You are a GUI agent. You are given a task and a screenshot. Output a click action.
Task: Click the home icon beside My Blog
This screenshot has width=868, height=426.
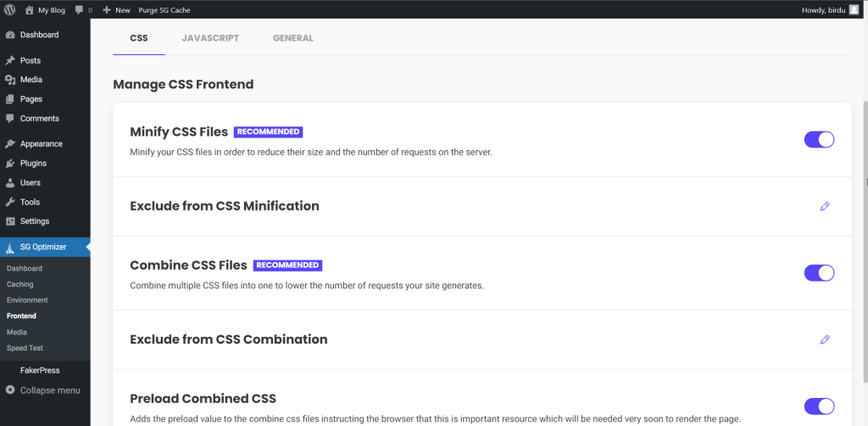(30, 10)
